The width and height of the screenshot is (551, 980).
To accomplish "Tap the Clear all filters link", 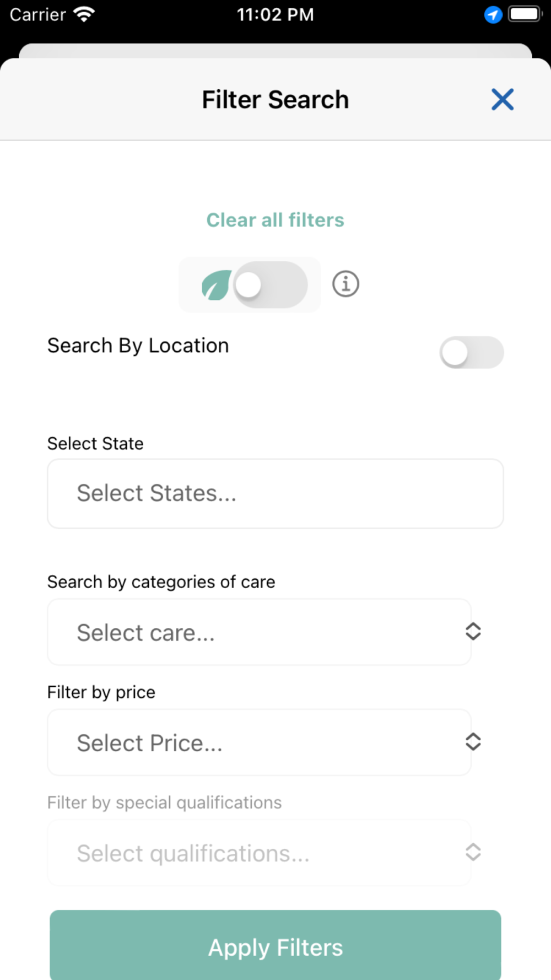I will tap(275, 220).
